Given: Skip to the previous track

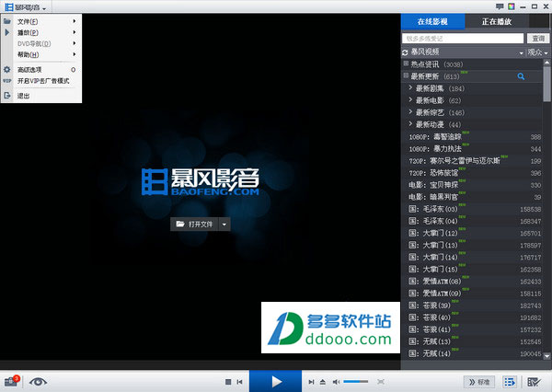Looking at the screenshot, I should tap(240, 382).
